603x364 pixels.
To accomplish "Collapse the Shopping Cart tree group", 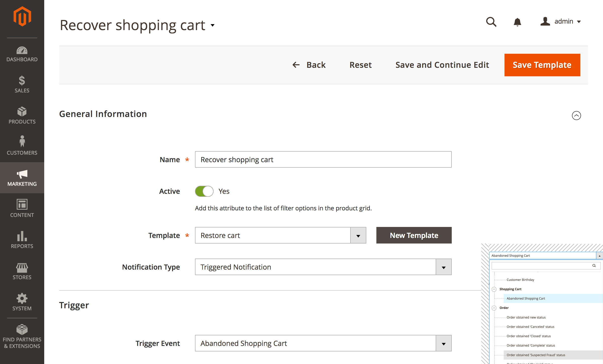I will pos(494,289).
